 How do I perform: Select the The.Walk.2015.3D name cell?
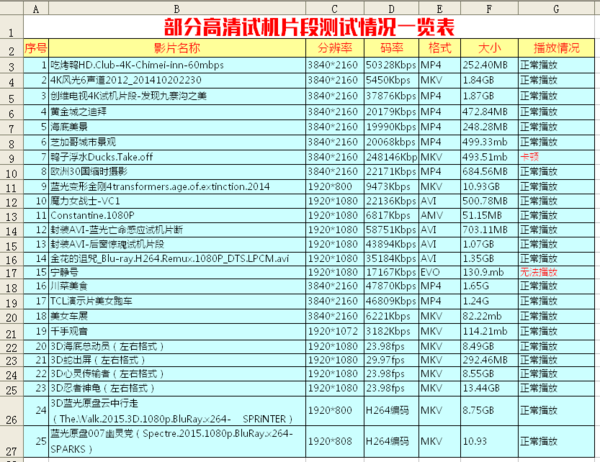[177, 411]
